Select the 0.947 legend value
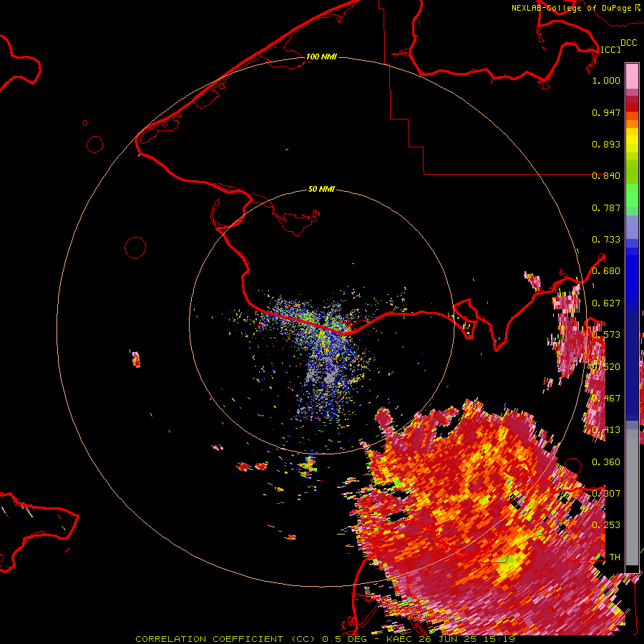644x644 pixels. coord(606,112)
